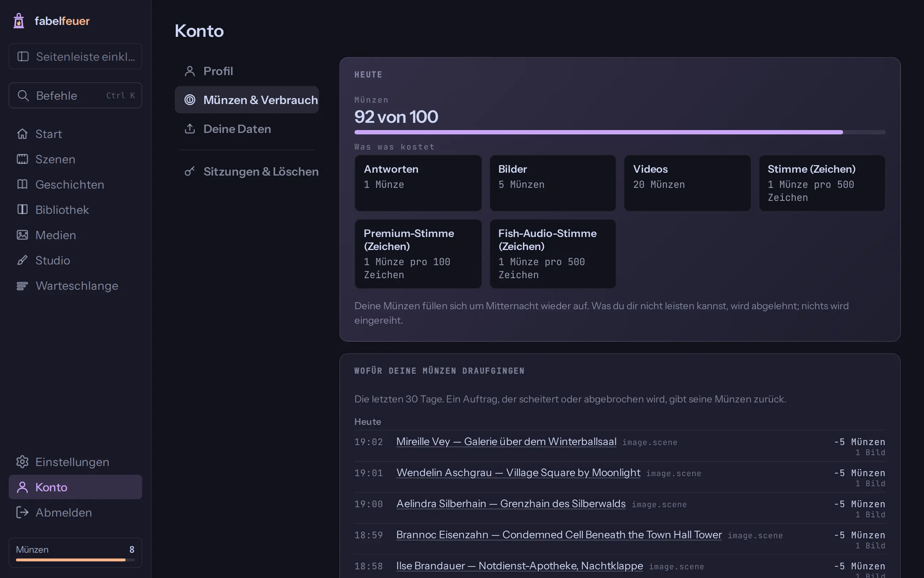
Task: Click the logout arrow icon next to Abmelden
Action: coord(22,512)
